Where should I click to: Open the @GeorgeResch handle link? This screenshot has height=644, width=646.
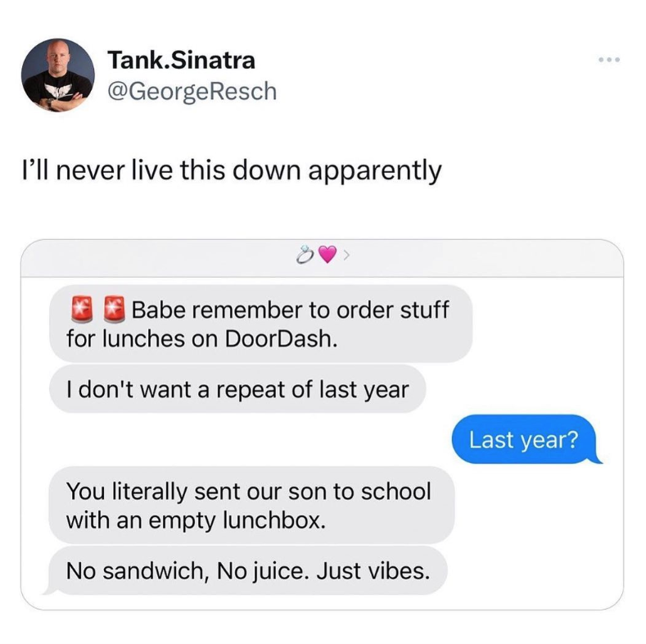coord(192,90)
